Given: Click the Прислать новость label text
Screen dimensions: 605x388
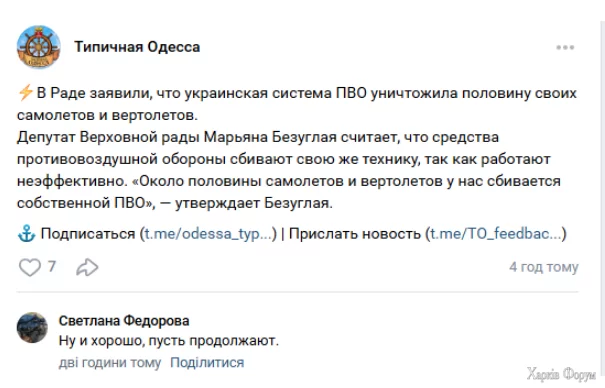Looking at the screenshot, I should pyautogui.click(x=355, y=234).
